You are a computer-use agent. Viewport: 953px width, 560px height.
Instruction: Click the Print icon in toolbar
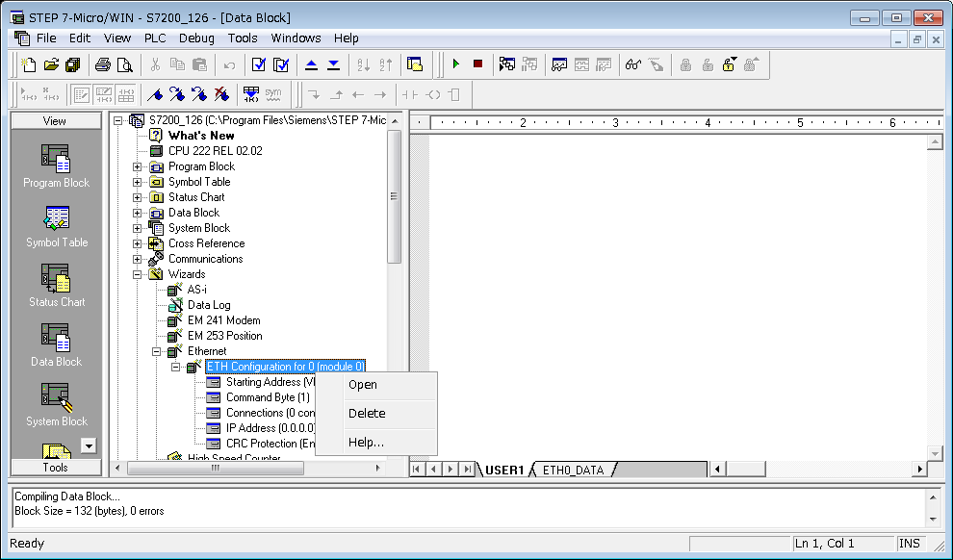(x=103, y=64)
